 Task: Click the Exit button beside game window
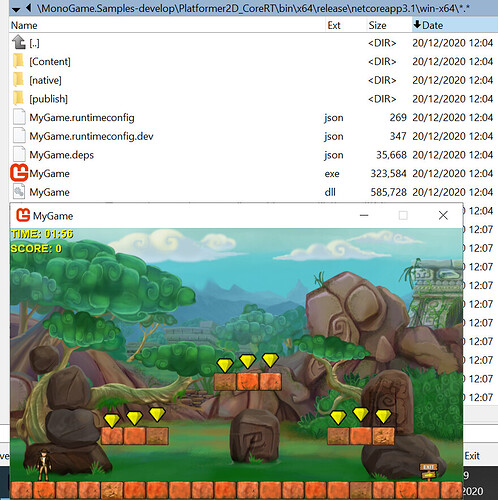472,456
